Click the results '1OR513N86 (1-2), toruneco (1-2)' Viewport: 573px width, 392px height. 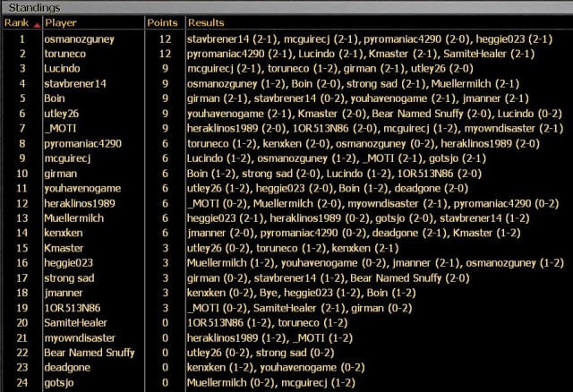click(267, 323)
